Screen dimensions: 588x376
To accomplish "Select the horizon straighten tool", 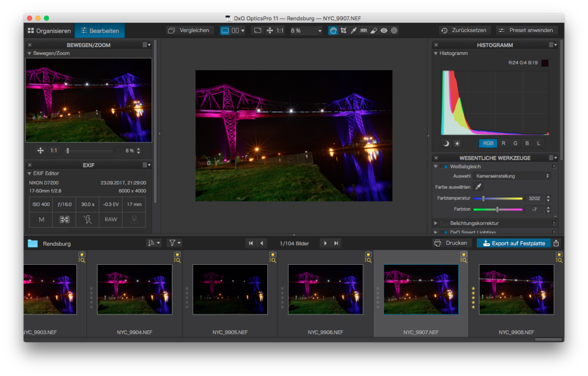I will 364,31.
